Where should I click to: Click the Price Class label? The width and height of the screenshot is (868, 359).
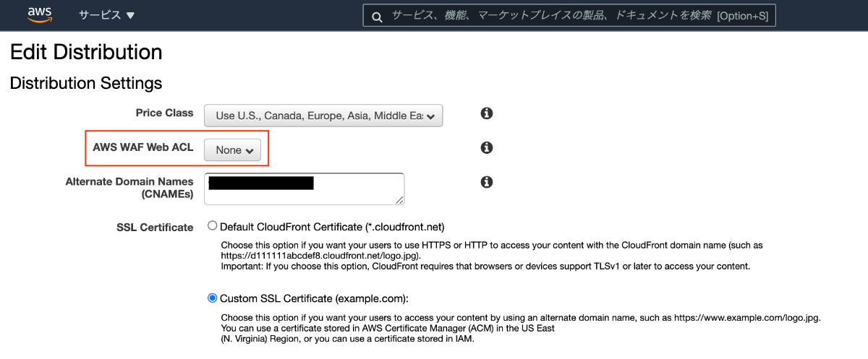[164, 113]
